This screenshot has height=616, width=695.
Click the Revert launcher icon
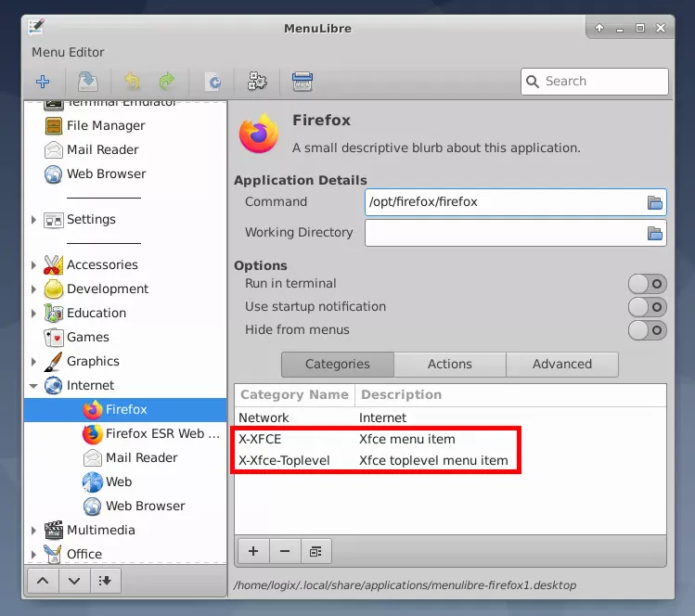coord(214,82)
